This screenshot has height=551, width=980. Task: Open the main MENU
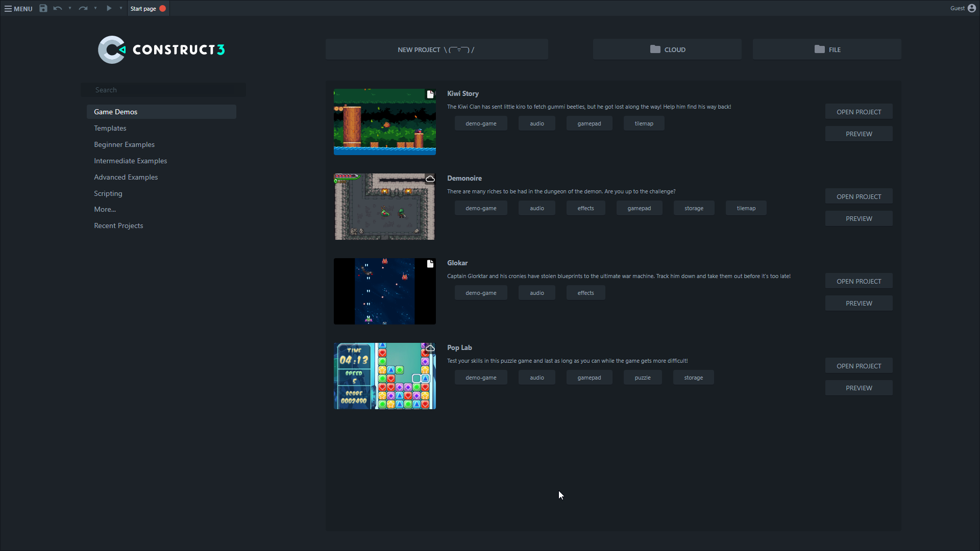click(x=18, y=8)
